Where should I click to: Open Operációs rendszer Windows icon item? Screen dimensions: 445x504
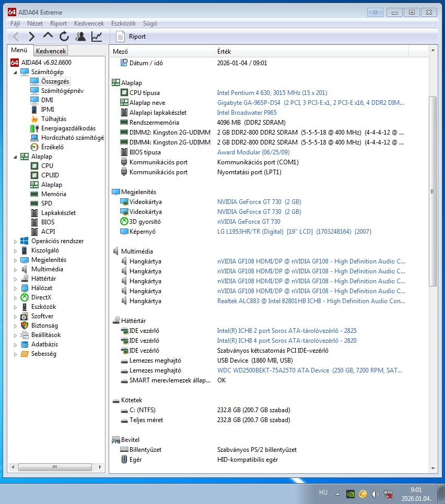coord(25,241)
